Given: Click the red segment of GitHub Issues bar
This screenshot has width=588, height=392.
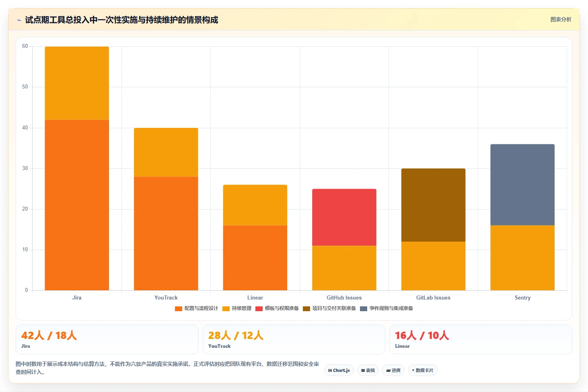Looking at the screenshot, I should 344,217.
